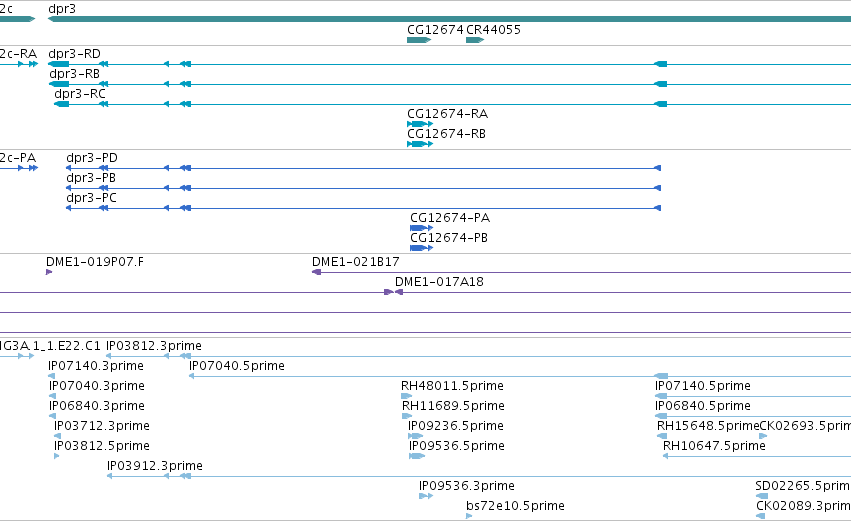Screen dimensions: 851x521
Task: Click the dpr3-RC first exon block
Action: [61, 104]
